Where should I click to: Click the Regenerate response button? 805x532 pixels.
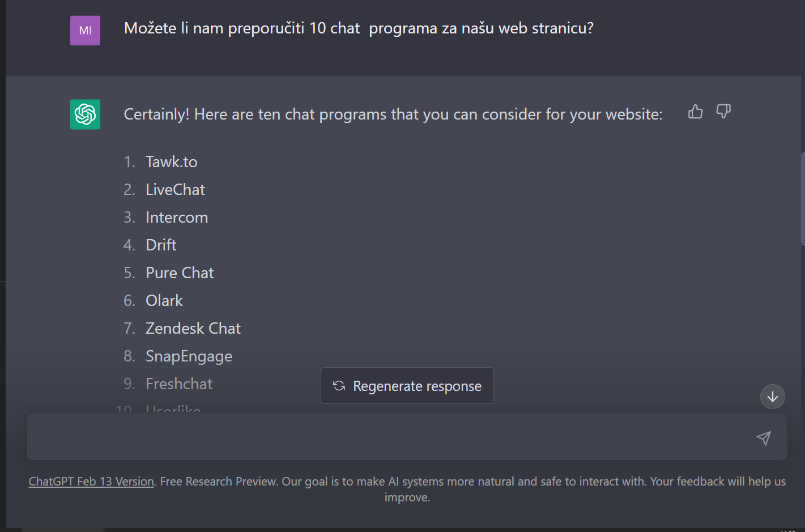coord(407,386)
